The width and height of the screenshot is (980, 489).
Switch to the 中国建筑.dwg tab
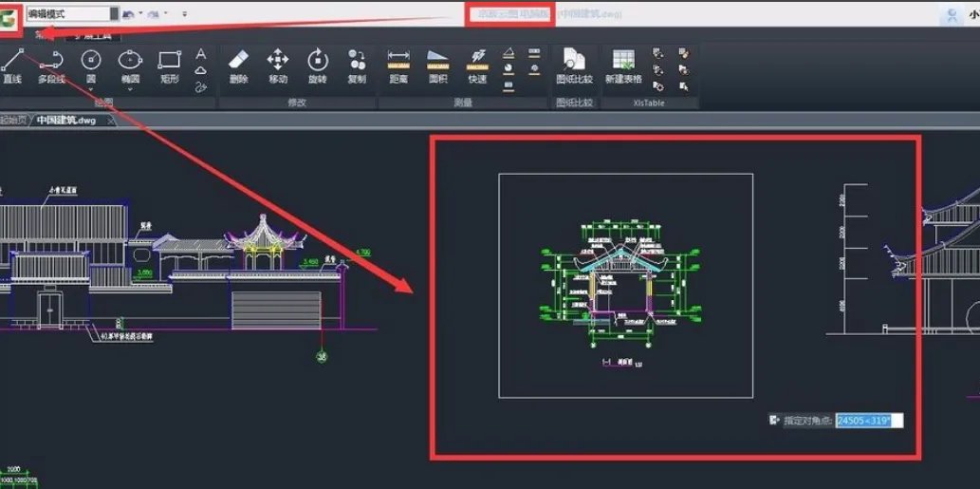pos(68,121)
